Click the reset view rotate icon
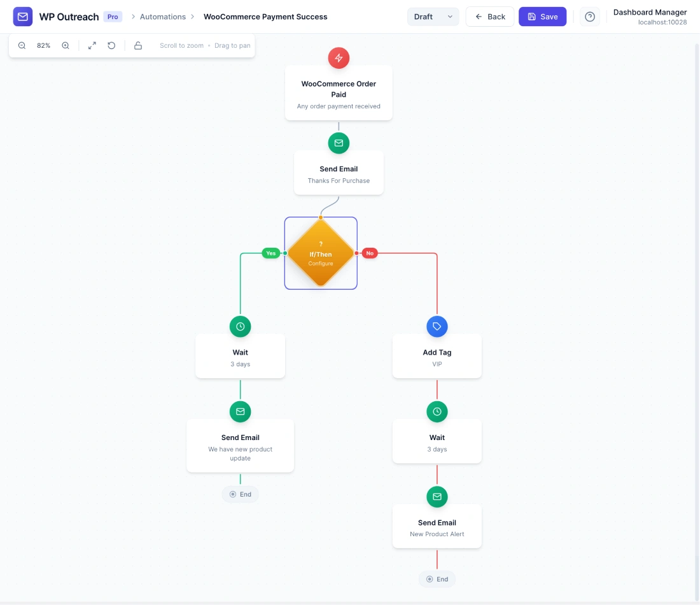This screenshot has height=605, width=700. tap(111, 46)
